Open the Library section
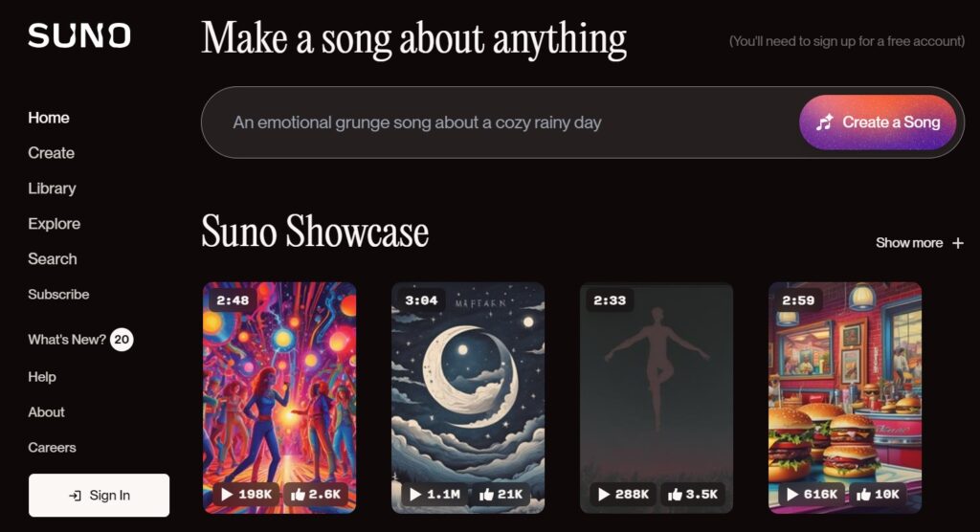Image resolution: width=980 pixels, height=532 pixels. click(x=52, y=188)
